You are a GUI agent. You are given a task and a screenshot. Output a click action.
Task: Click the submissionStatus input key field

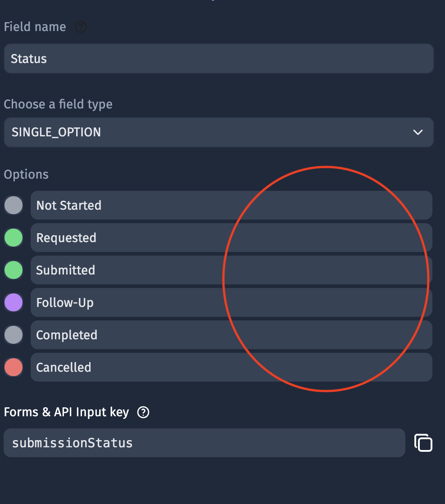(204, 443)
